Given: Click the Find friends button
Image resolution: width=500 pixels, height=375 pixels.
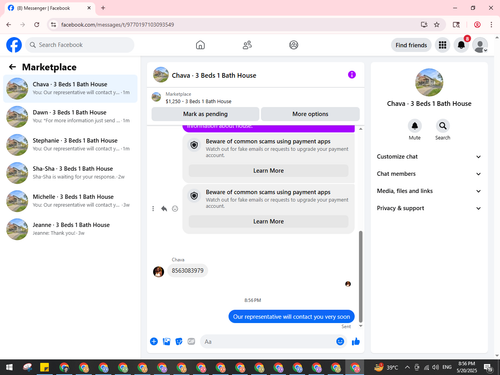Looking at the screenshot, I should (x=411, y=45).
